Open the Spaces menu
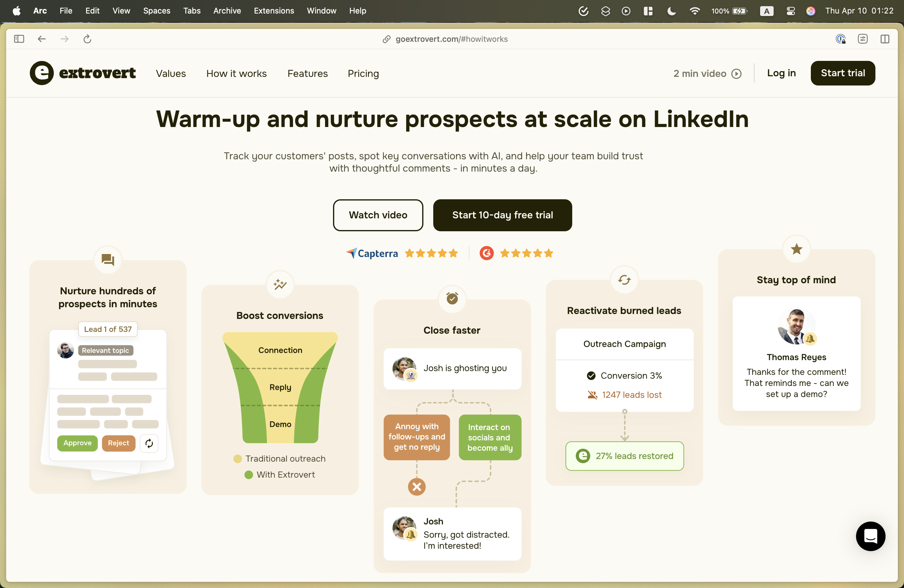This screenshot has width=904, height=588. point(157,11)
